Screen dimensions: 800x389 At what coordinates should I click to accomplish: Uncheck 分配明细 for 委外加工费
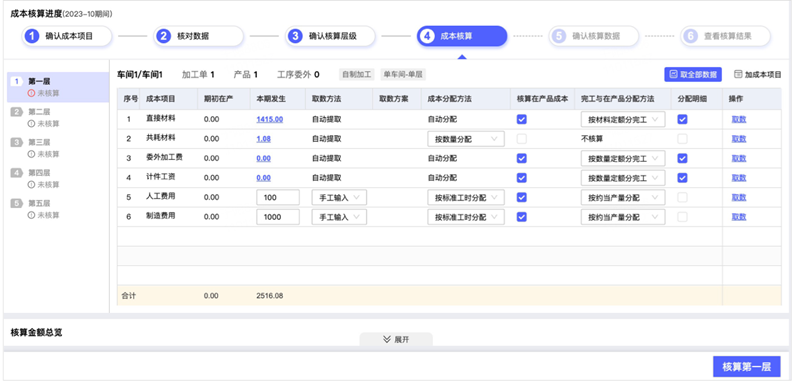coord(682,158)
